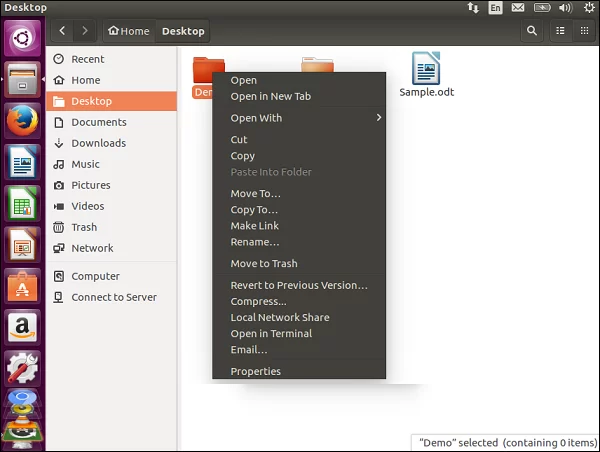600x452 pixels.
Task: Open Firefox from the launcher
Action: 23,121
